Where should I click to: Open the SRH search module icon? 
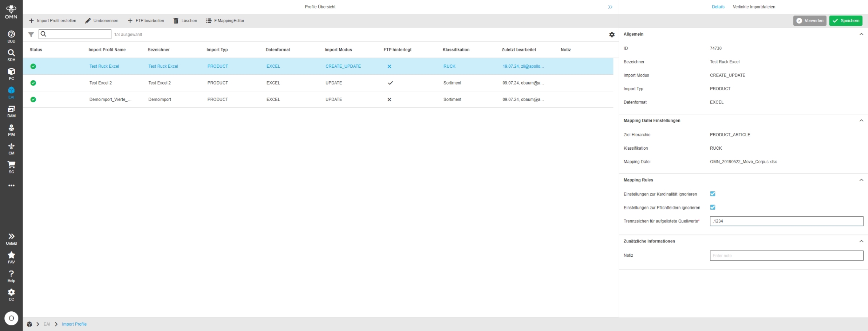(11, 55)
